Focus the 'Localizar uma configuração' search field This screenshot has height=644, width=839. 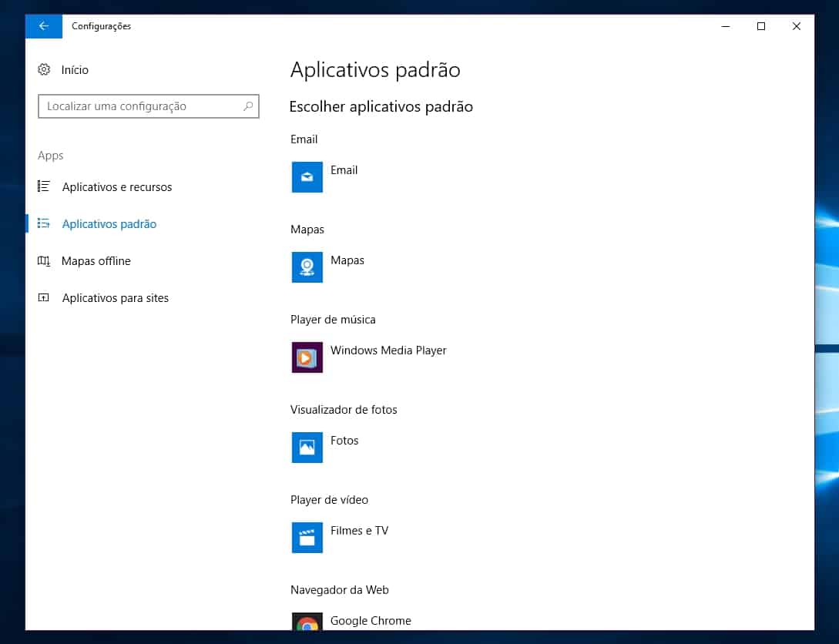[x=149, y=106]
